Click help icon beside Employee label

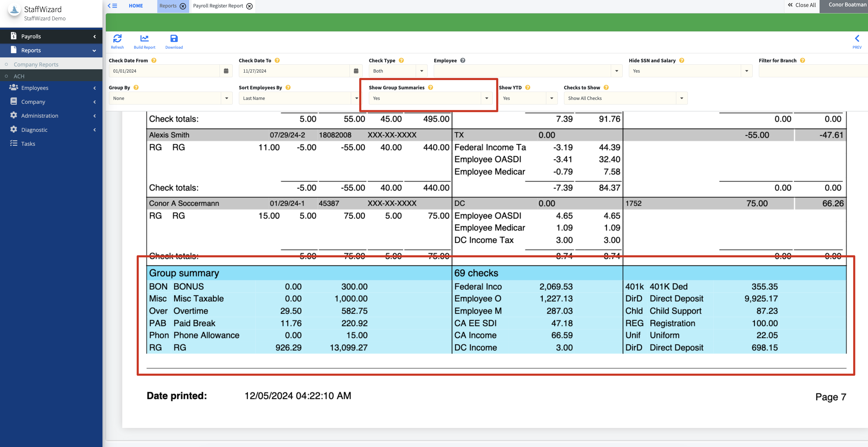[x=463, y=60]
